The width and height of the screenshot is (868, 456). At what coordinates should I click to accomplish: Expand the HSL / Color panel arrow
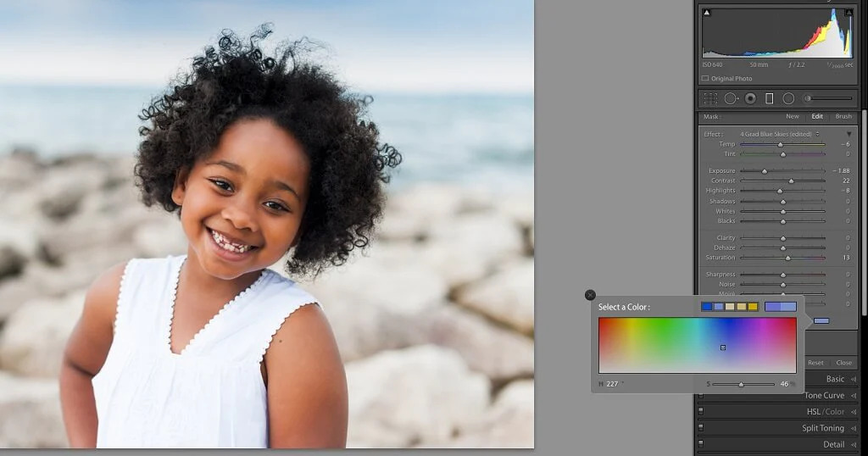point(853,412)
